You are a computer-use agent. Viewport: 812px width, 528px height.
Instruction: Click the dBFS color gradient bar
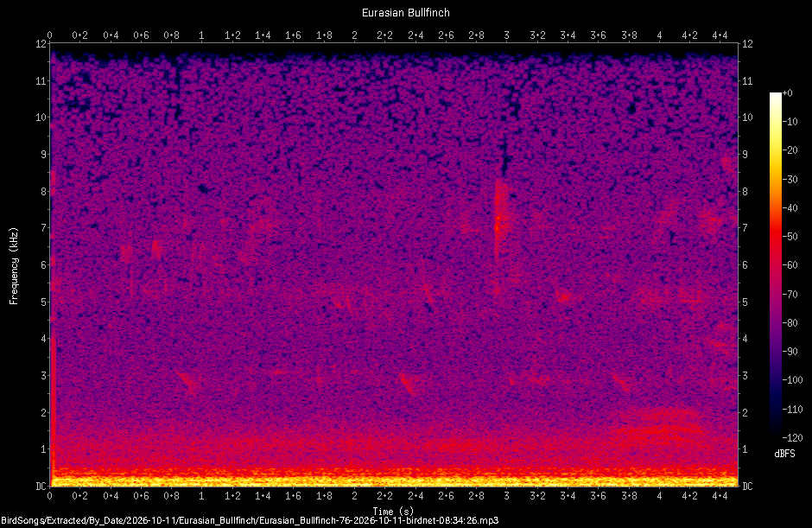(x=775, y=264)
